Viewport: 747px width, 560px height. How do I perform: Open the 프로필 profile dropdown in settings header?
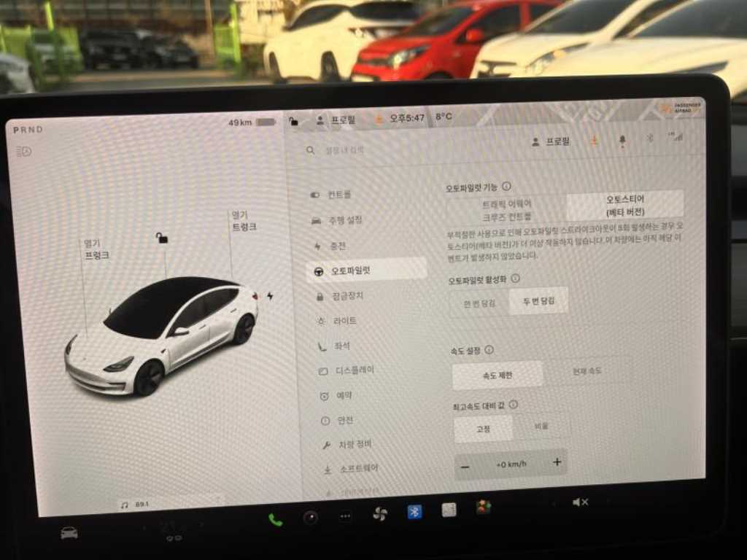pyautogui.click(x=551, y=141)
